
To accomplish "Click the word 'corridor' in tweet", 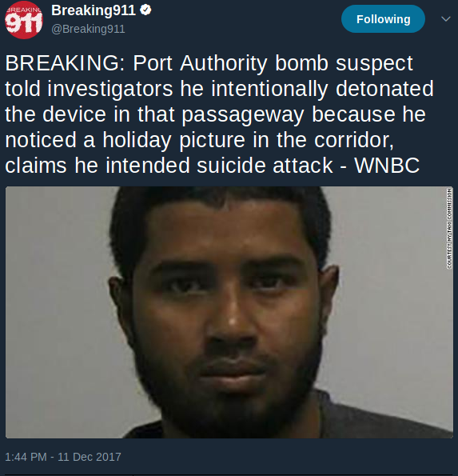I will click(353, 140).
